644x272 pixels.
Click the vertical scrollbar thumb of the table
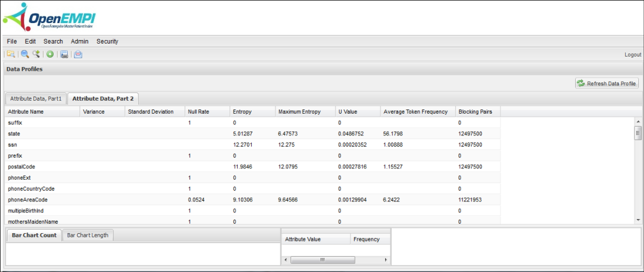point(638,133)
